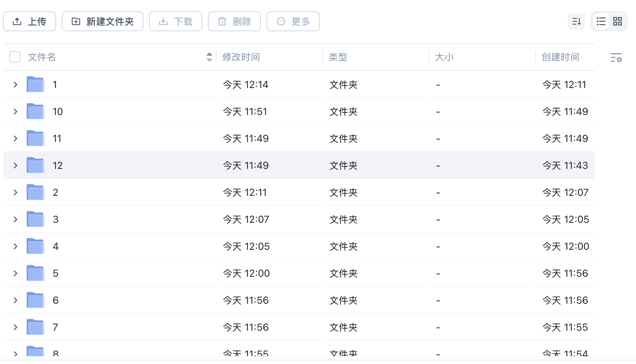Expand folder 12 with its chevron
Image resolution: width=636 pixels, height=364 pixels.
(x=15, y=165)
